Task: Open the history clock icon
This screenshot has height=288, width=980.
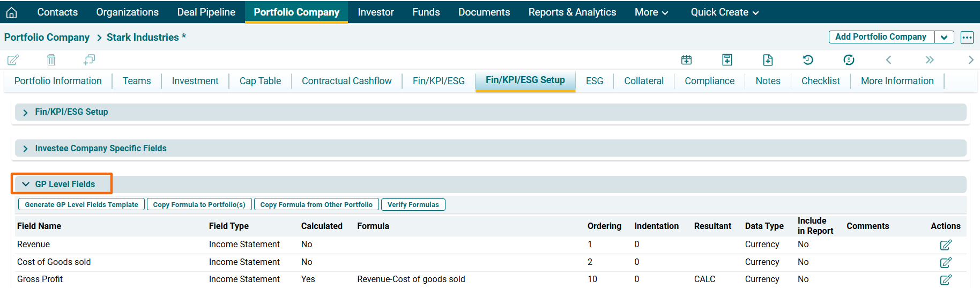Action: click(x=808, y=60)
